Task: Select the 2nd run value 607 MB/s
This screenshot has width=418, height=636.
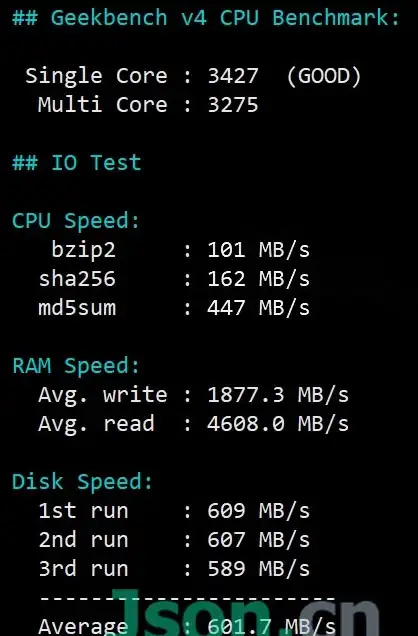Action: (x=258, y=540)
